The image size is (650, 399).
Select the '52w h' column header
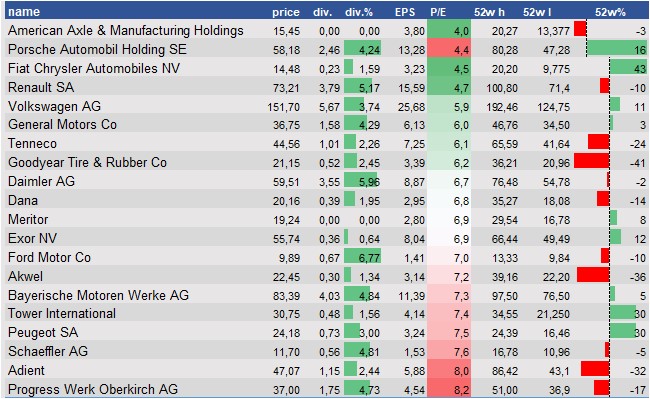pyautogui.click(x=490, y=12)
